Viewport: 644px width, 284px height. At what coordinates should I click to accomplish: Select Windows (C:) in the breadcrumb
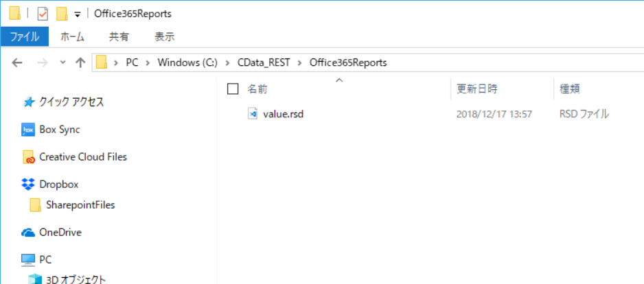[x=187, y=63]
